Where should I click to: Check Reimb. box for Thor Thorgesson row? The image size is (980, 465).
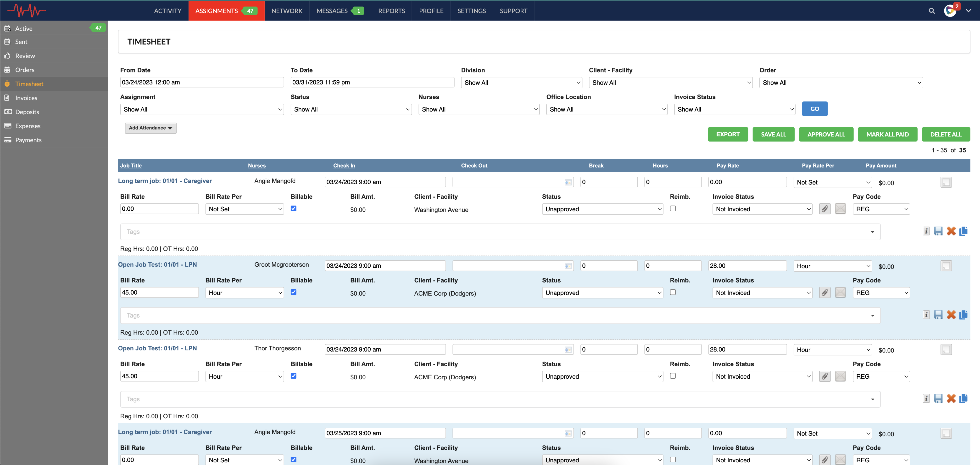coord(673,376)
